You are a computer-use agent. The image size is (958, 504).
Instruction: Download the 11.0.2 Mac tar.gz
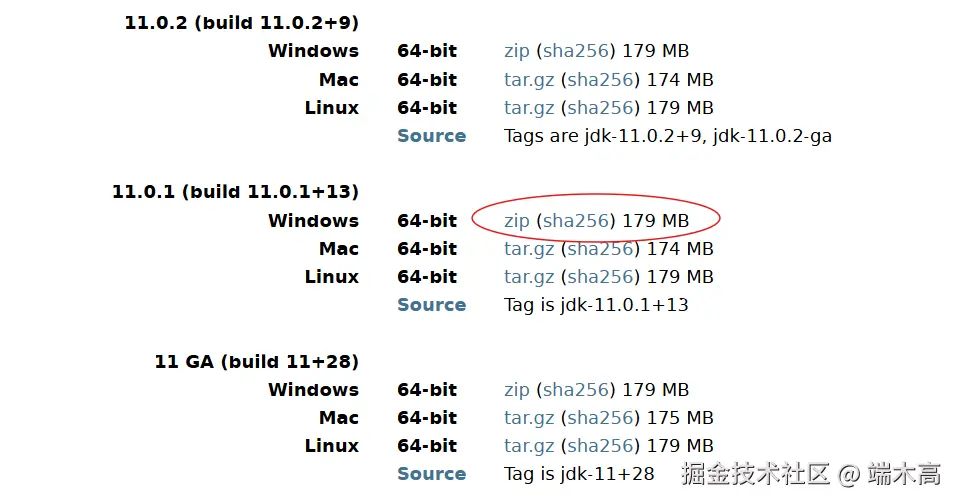point(529,80)
